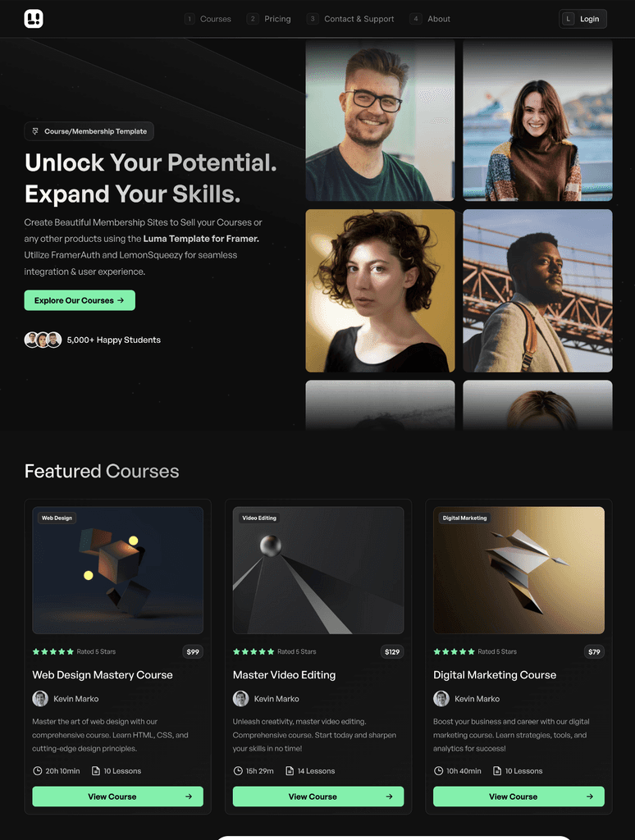Click the Luma logo icon in header

(33, 19)
